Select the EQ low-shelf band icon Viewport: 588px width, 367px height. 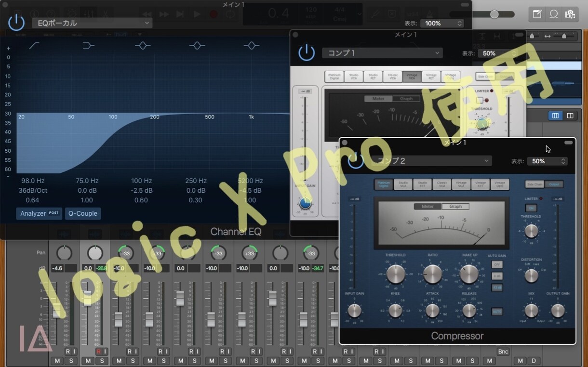pyautogui.click(x=88, y=45)
